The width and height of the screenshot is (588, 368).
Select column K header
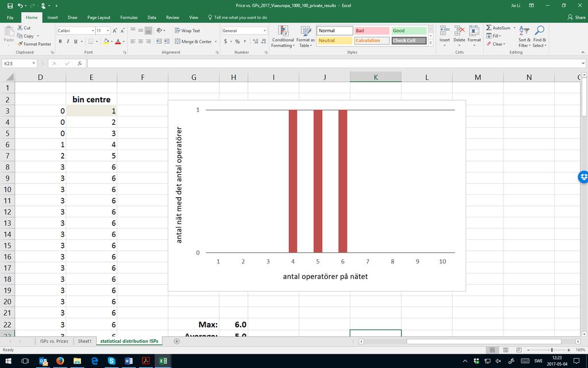(376, 77)
